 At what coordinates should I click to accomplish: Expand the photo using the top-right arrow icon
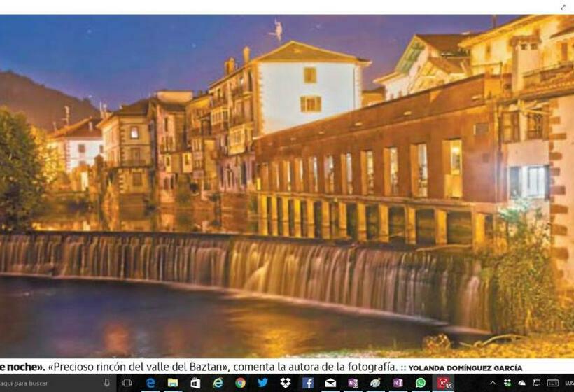[x=563, y=7]
